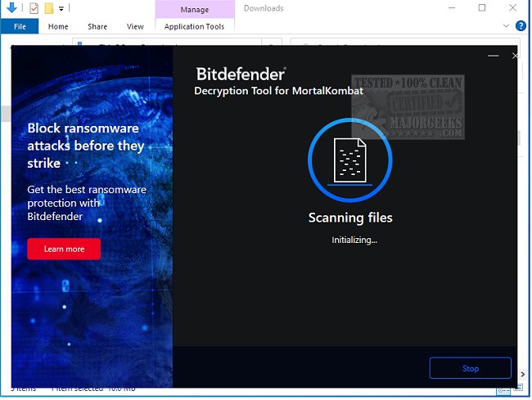Open Explorer help question mark icon

tap(521, 25)
